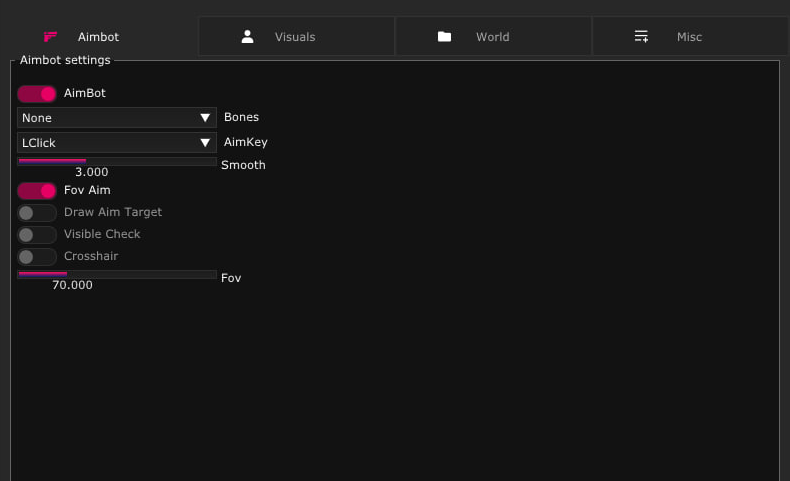Click the pink Aimbot tab icon

click(51, 37)
